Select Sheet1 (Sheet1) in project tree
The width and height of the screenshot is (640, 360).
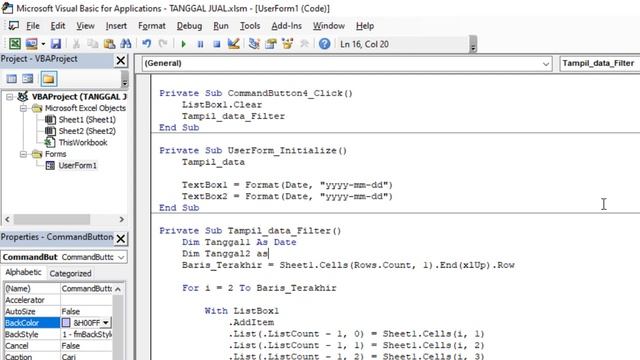click(x=87, y=120)
